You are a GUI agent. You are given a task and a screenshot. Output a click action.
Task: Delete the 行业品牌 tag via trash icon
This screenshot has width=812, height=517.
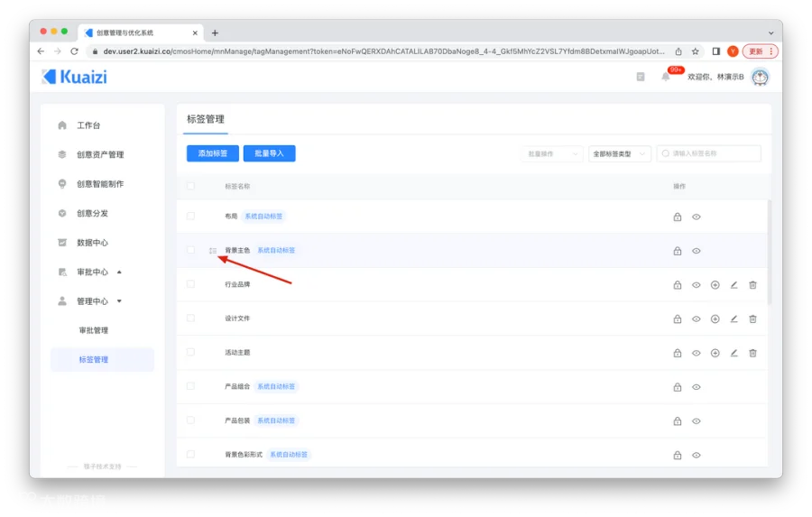[x=753, y=285]
